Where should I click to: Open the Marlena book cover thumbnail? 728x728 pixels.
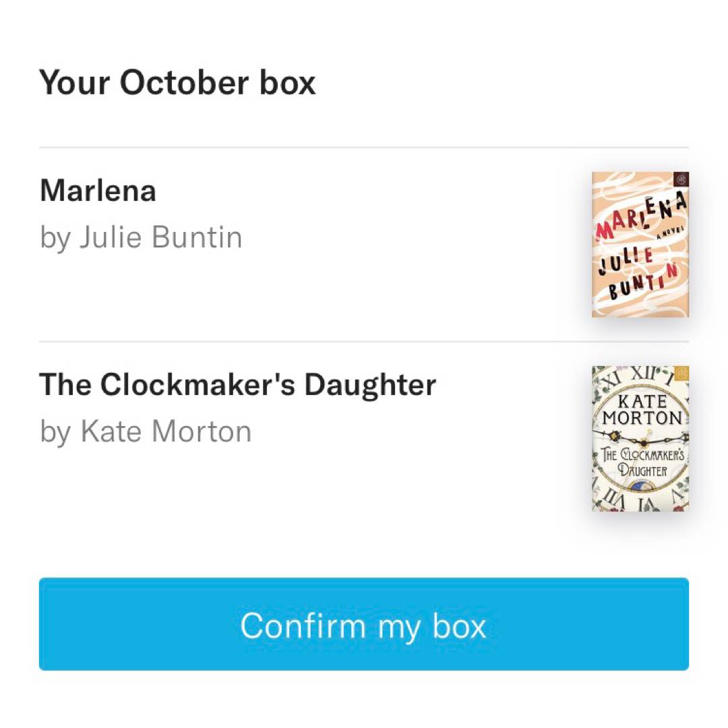[640, 244]
